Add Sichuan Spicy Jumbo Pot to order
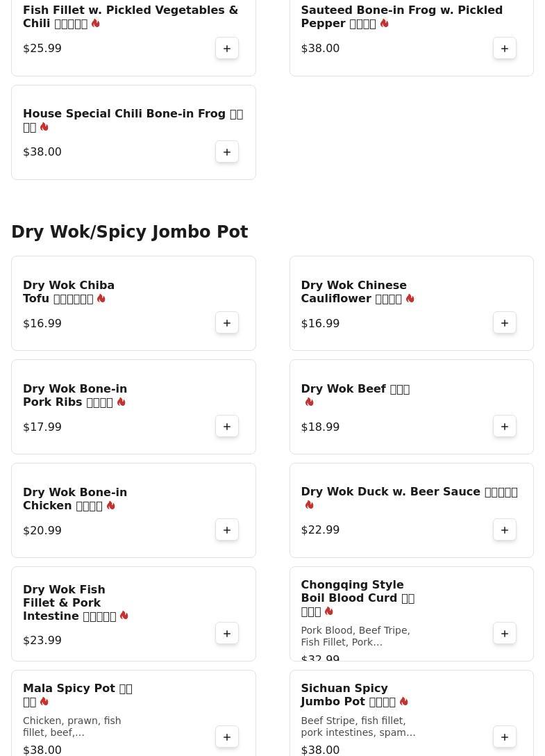 point(505,737)
